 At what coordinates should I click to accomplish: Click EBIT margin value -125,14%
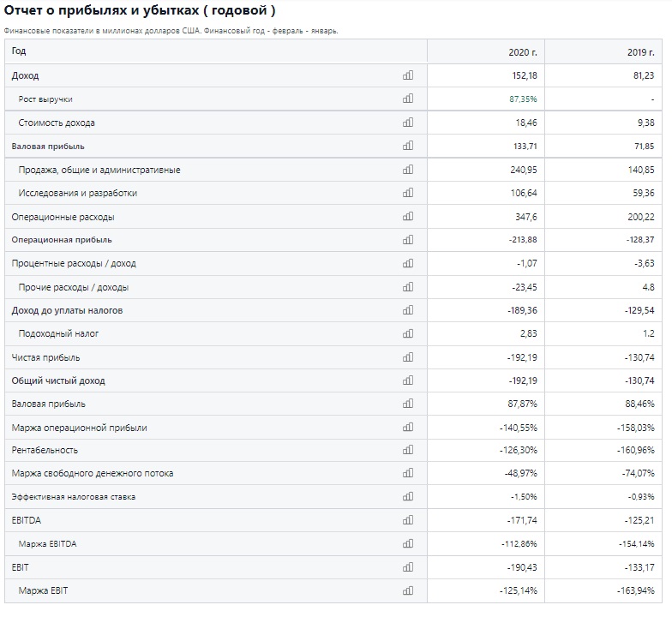pos(519,590)
